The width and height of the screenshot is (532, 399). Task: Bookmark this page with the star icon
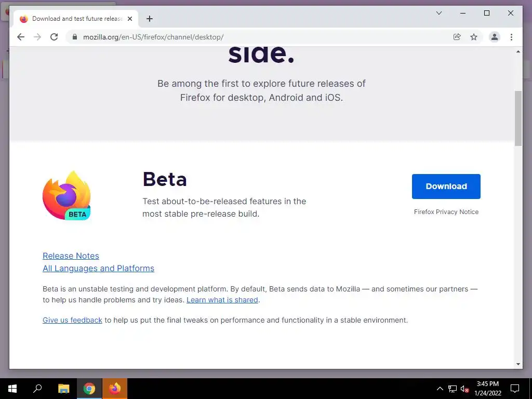pos(474,37)
